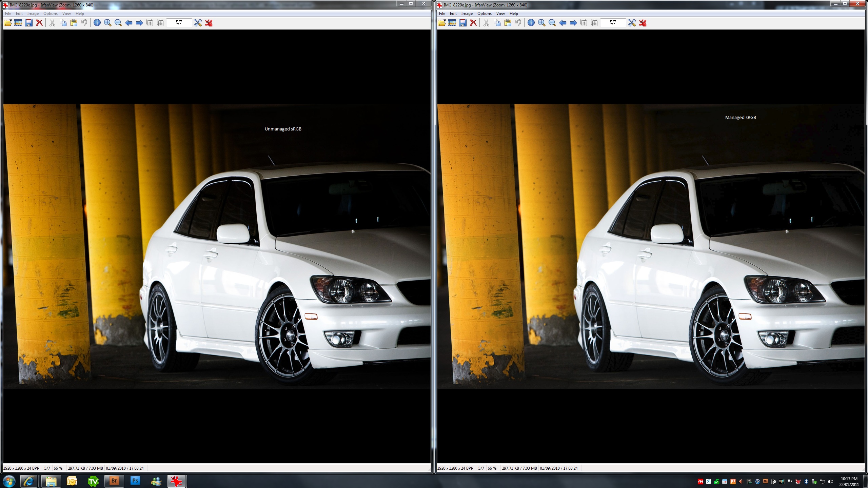This screenshot has width=868, height=488.
Task: Click next page icon in left window
Action: (x=160, y=23)
